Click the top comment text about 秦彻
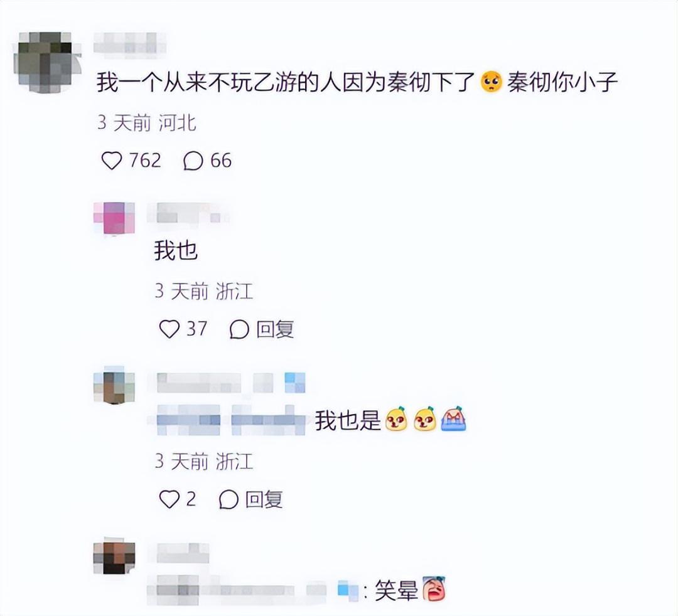Image resolution: width=678 pixels, height=616 pixels. pos(357,82)
